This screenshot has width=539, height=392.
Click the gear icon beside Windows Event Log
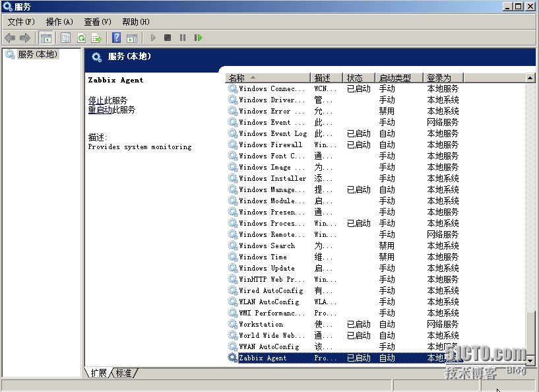click(x=233, y=133)
